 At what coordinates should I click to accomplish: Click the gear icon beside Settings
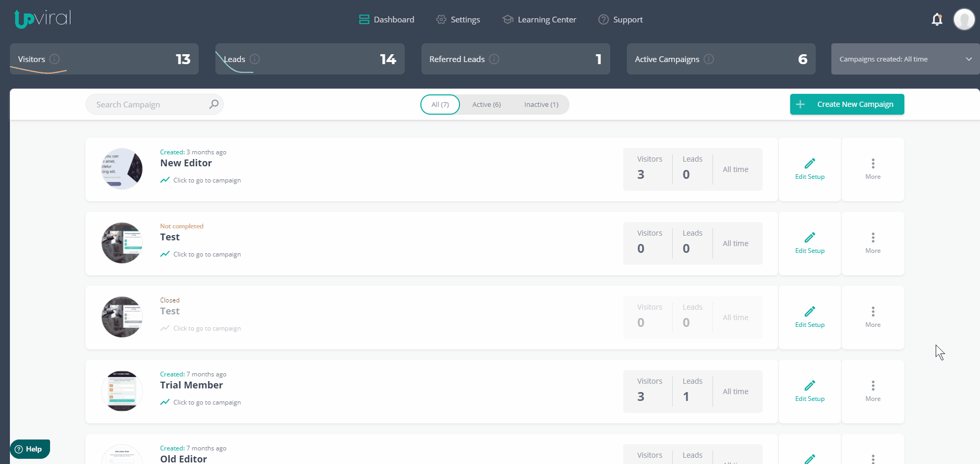point(441,19)
